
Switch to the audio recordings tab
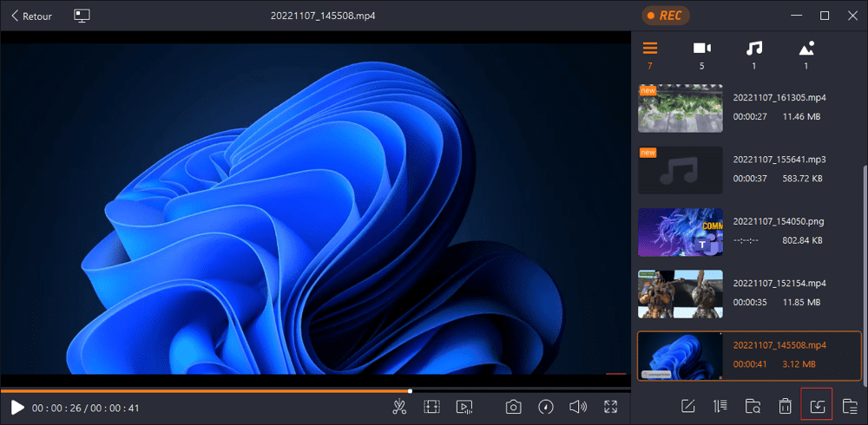(754, 55)
